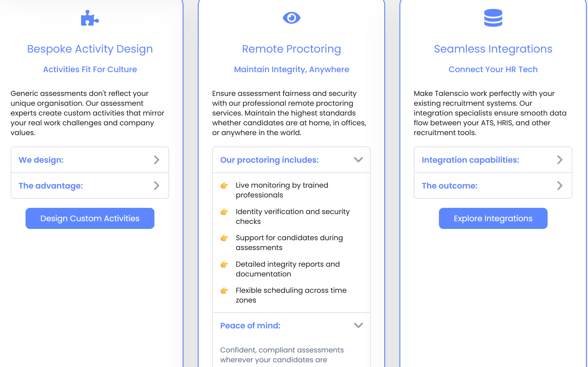Click pointing hand beside Support for candidates
This screenshot has width=588, height=367.
tap(225, 238)
